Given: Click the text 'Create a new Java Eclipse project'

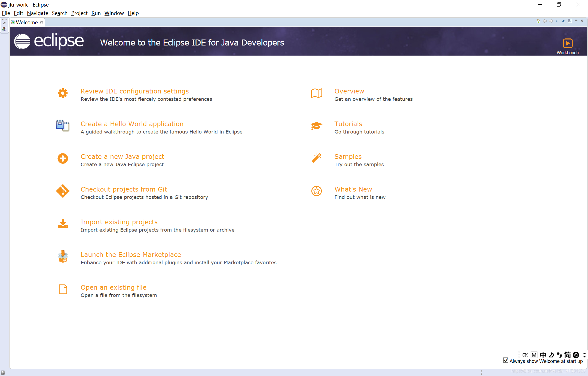Looking at the screenshot, I should click(x=122, y=164).
